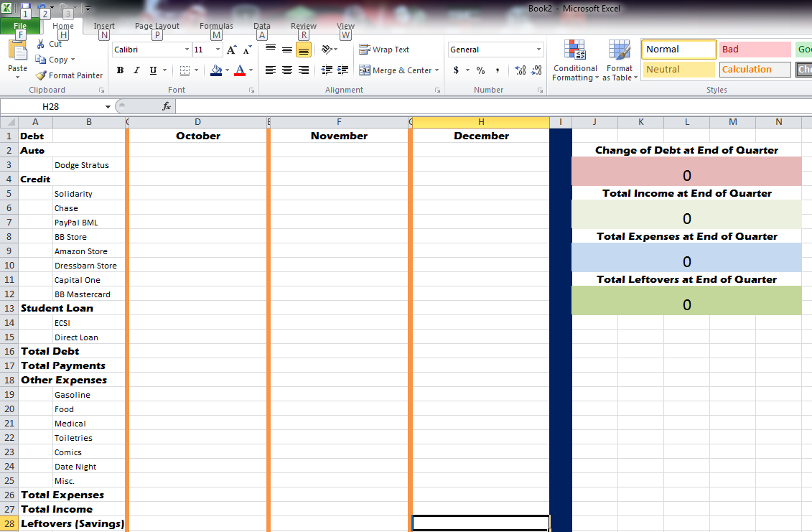The image size is (812, 532).
Task: Apply Comma Style format
Action: point(497,70)
